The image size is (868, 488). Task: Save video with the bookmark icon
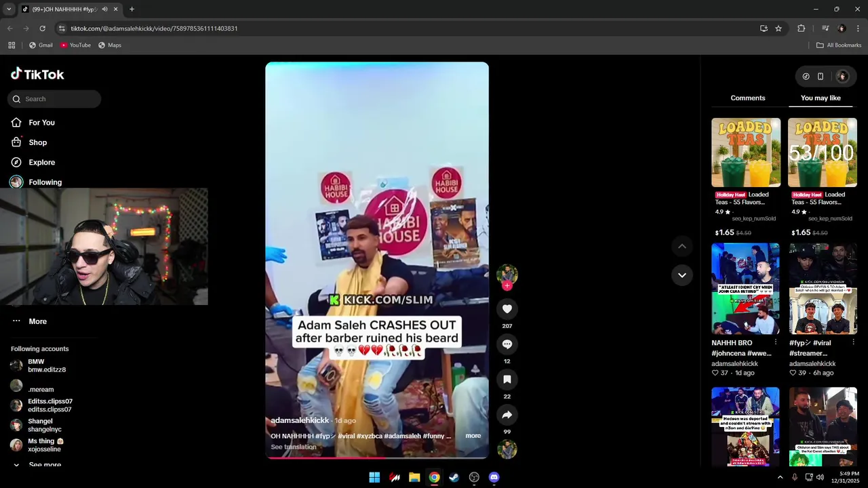(x=507, y=380)
